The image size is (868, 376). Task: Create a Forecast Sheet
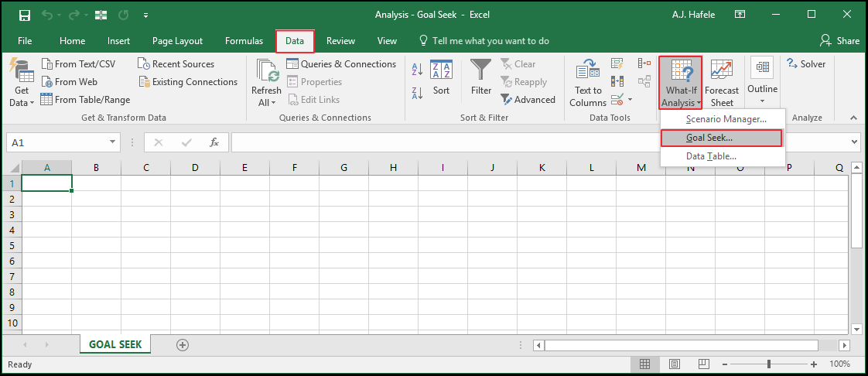722,83
